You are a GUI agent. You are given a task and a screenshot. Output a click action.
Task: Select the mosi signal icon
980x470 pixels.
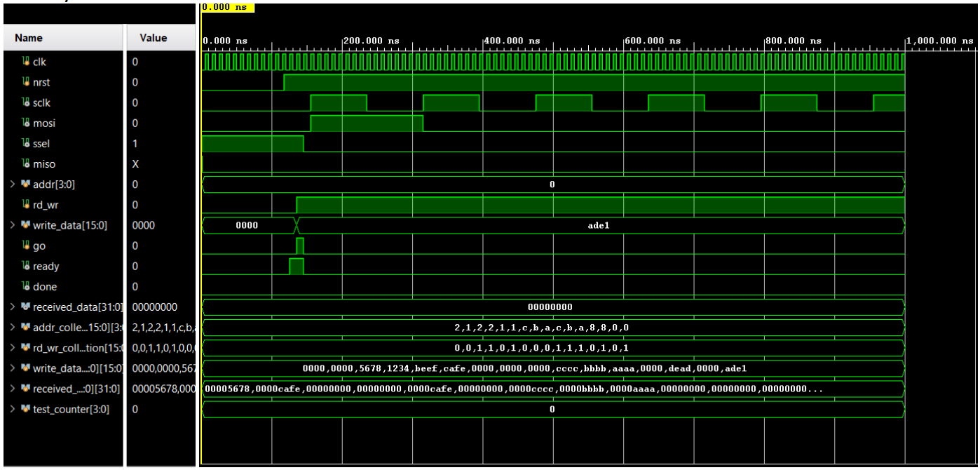27,123
